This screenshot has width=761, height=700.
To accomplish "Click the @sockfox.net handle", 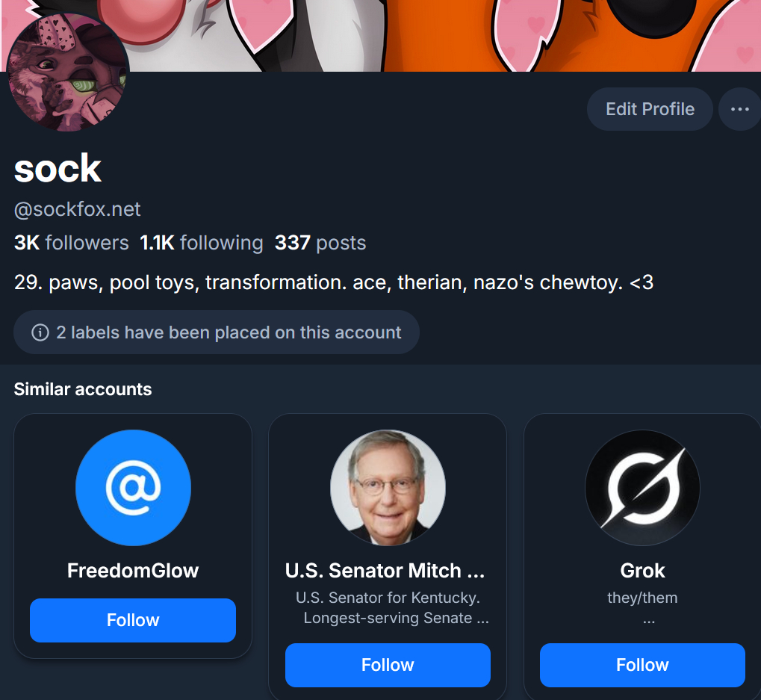I will pos(78,210).
